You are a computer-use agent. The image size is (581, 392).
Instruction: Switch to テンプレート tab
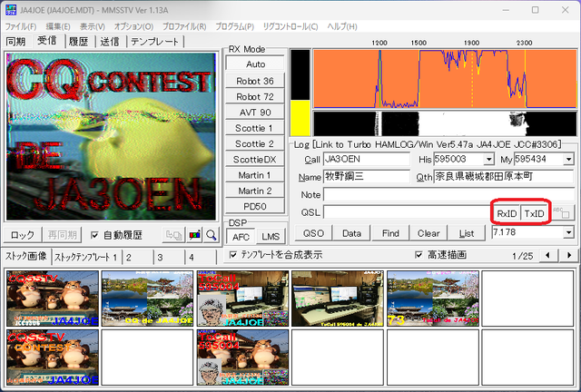154,42
